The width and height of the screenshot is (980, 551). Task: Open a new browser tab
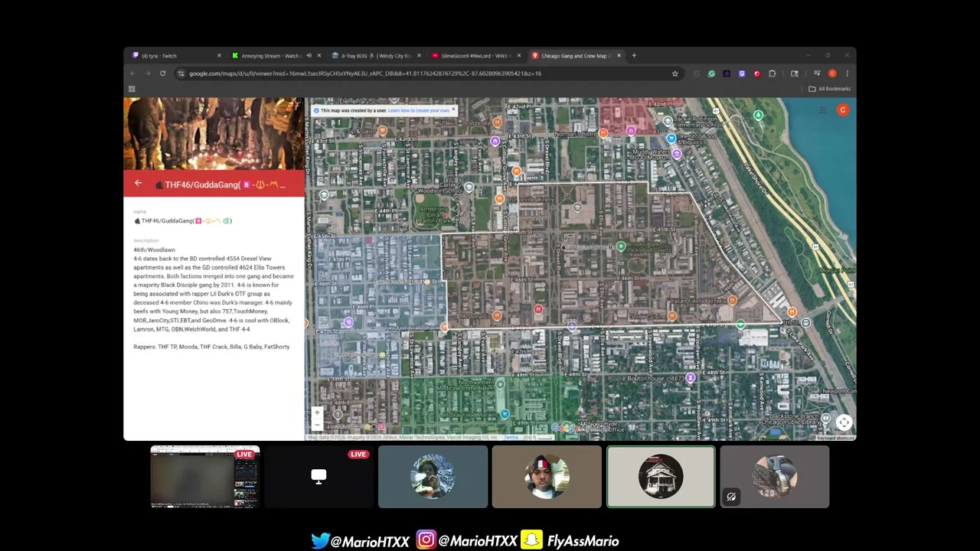(x=634, y=56)
